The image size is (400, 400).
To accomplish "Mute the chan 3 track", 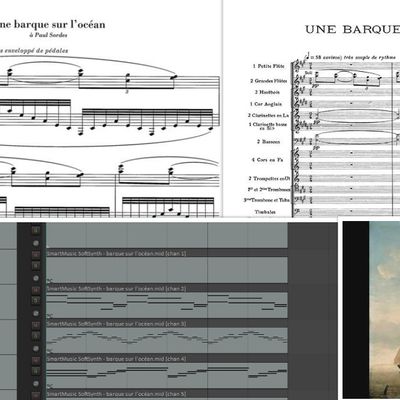I will coord(36,325).
